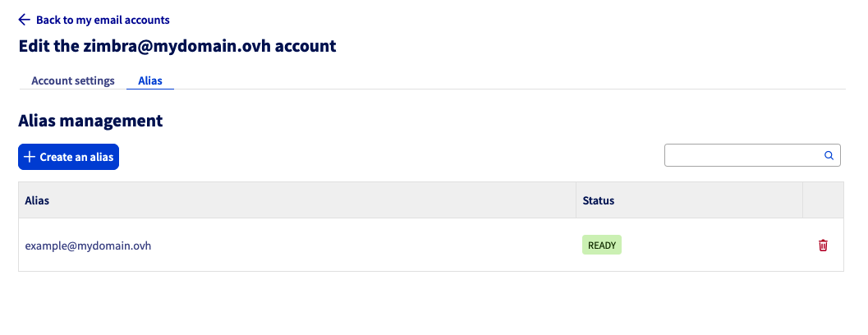Click the left edge of the search box

[670, 155]
